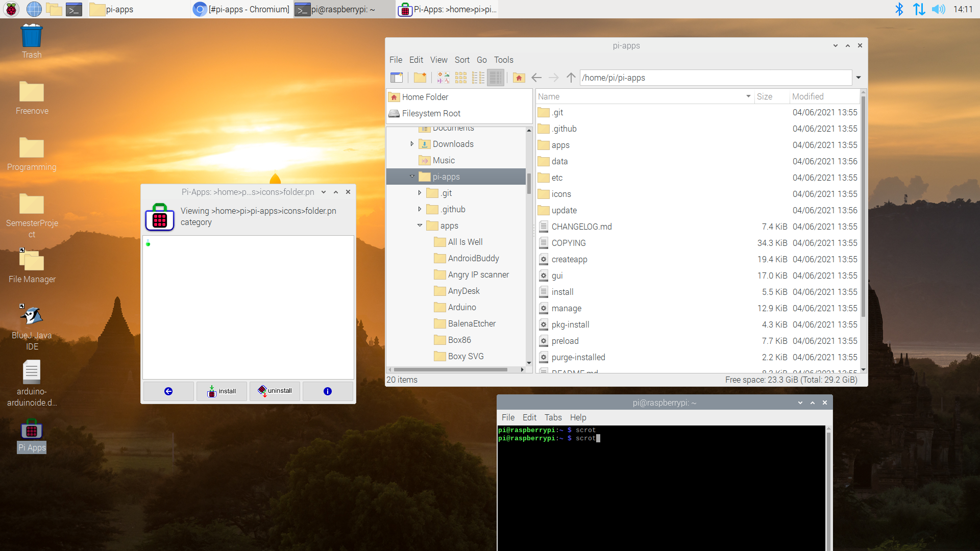Open the Raspberry Pi main menu

pyautogui.click(x=11, y=9)
